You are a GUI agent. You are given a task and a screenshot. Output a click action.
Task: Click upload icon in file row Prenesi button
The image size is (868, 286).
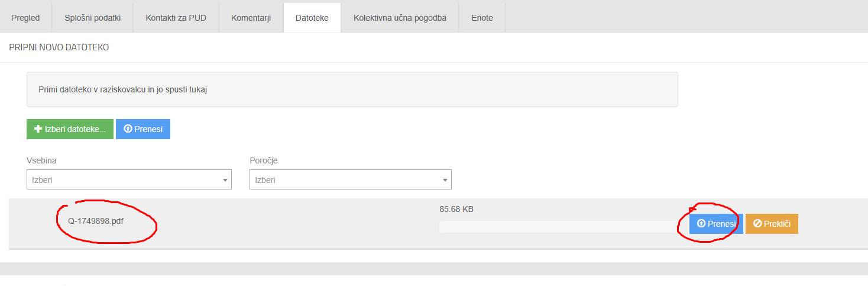point(701,224)
